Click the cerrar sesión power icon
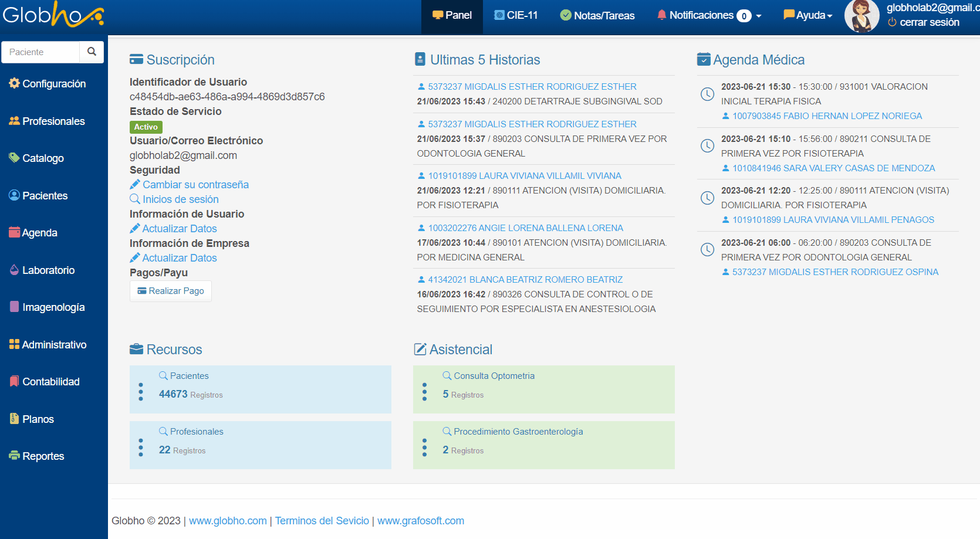Image resolution: width=980 pixels, height=539 pixels. [x=892, y=22]
